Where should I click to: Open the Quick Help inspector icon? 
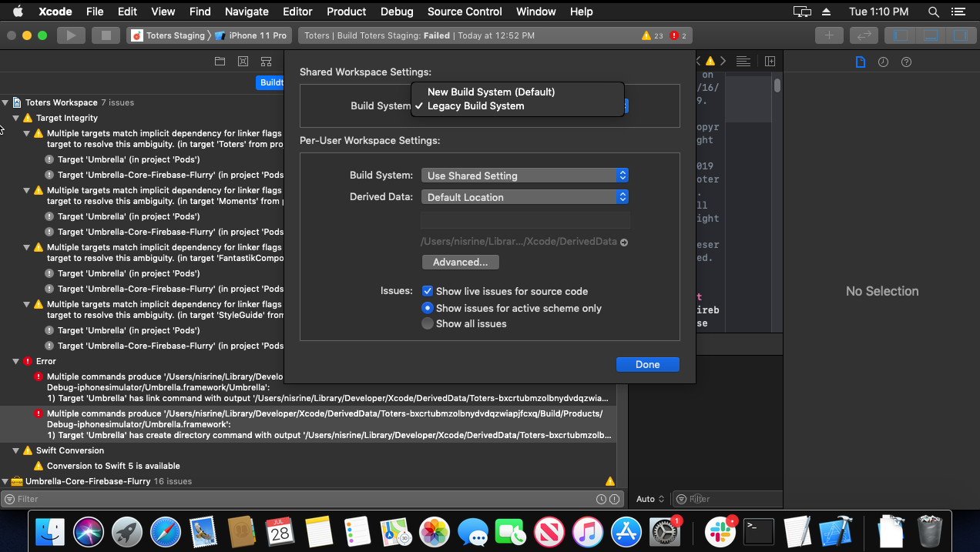pos(906,62)
